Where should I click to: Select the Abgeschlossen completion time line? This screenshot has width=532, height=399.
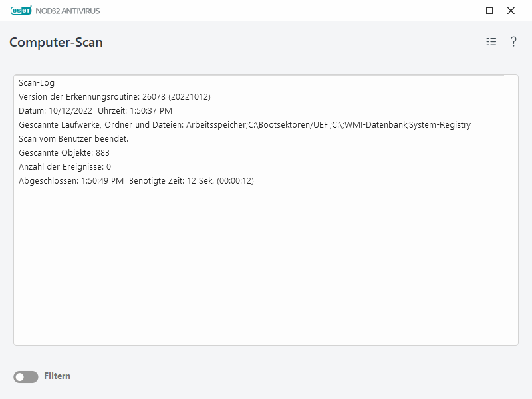pos(136,180)
